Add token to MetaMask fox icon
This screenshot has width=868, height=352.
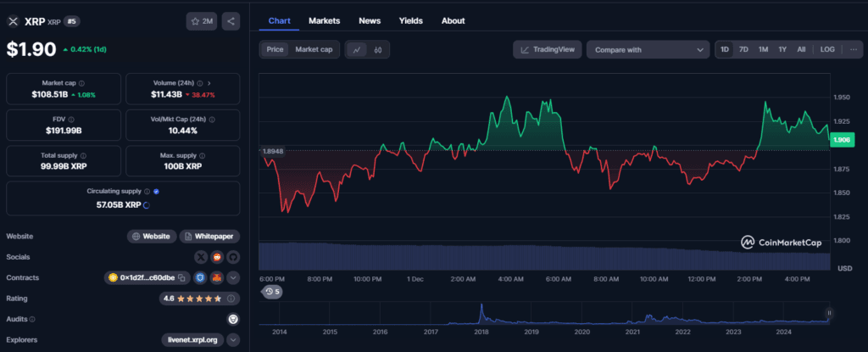216,277
